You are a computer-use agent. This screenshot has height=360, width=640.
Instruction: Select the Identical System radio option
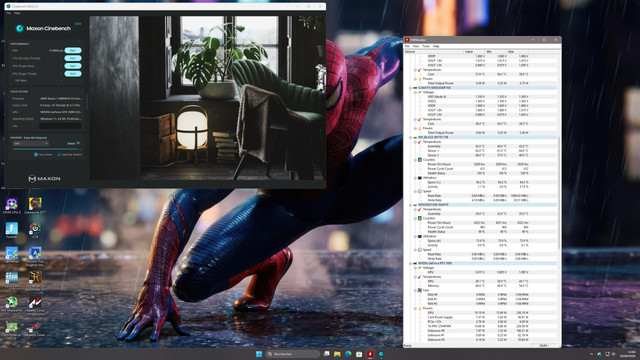pyautogui.click(x=59, y=155)
